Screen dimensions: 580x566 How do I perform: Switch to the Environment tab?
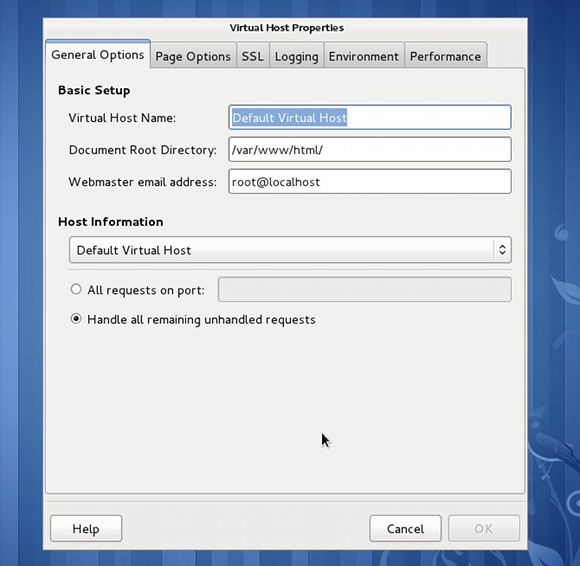click(x=364, y=56)
